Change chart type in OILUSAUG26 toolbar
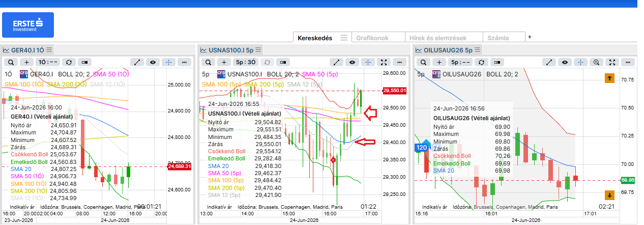 click(x=497, y=62)
